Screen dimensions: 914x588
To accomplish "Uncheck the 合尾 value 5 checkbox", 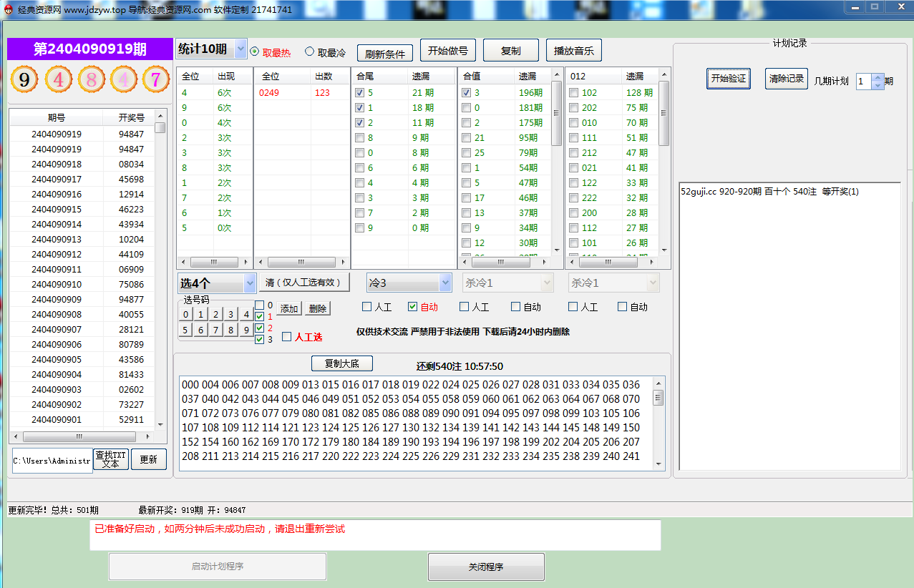I will click(360, 92).
